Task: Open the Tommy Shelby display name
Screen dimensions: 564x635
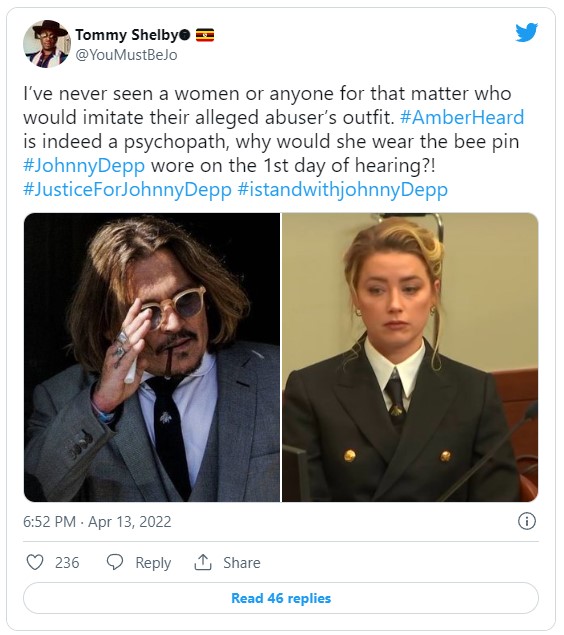Action: click(126, 36)
